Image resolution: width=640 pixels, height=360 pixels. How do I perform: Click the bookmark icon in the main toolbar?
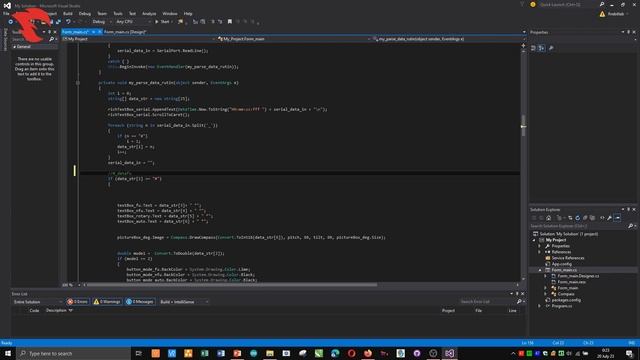point(230,22)
